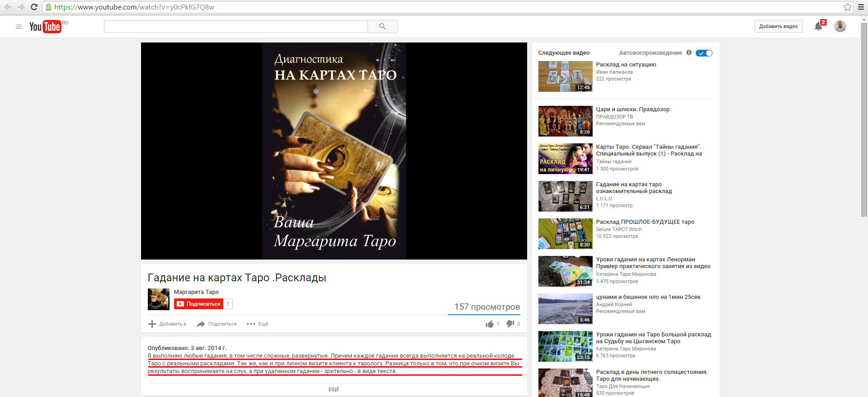
Task: Open Расклад ПРОШЛОЕ-БУДУЩЕЕ таро video title
Action: click(x=645, y=222)
